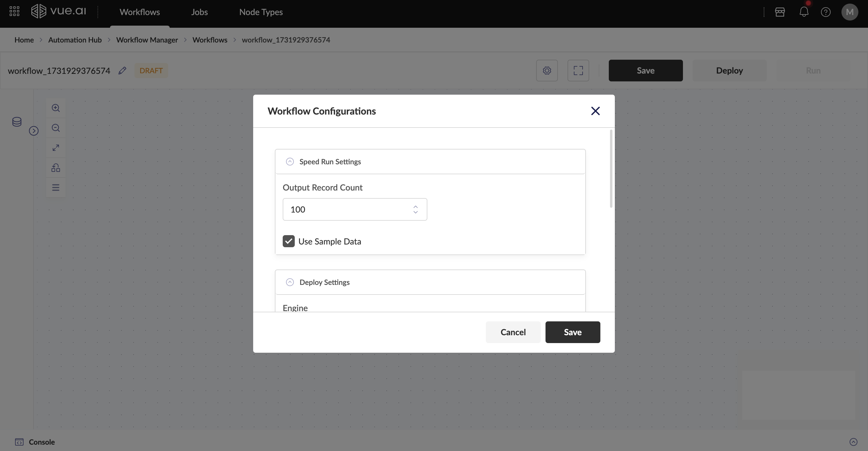868x451 pixels.
Task: Expand the Console panel chevron
Action: pyautogui.click(x=853, y=442)
